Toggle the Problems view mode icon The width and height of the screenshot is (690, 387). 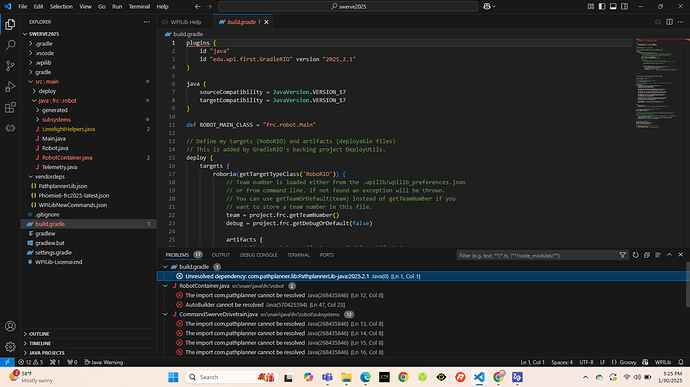coord(658,255)
